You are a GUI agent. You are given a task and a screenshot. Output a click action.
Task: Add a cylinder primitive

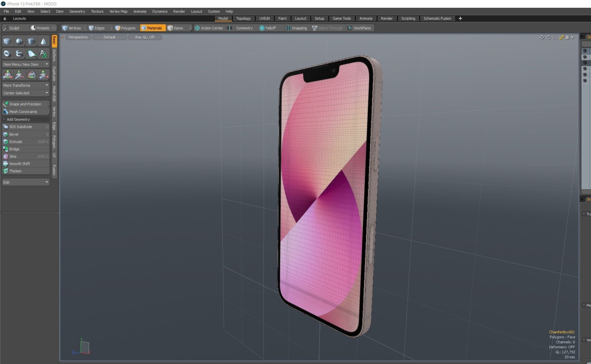31,41
